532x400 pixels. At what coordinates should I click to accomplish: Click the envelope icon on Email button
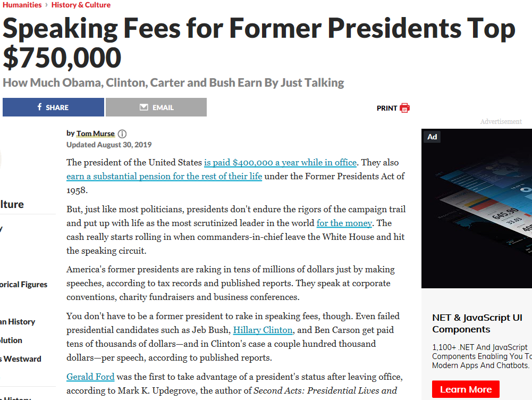pyautogui.click(x=144, y=107)
